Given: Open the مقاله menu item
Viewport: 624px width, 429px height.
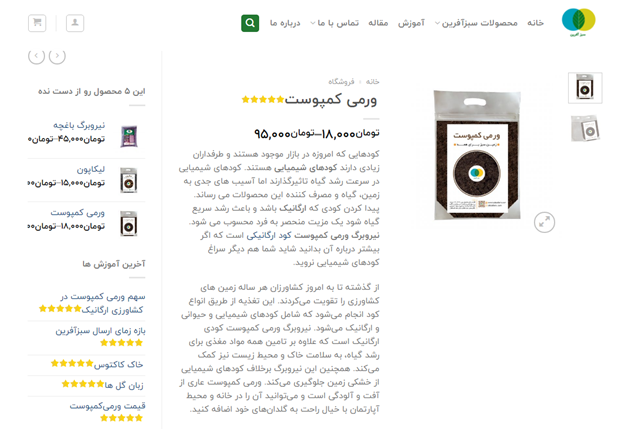Looking at the screenshot, I should [378, 23].
